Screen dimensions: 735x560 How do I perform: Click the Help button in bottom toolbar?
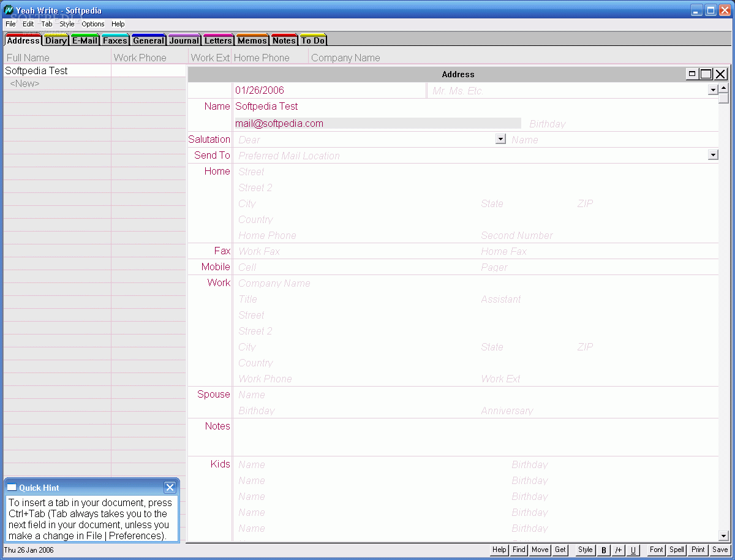(499, 550)
